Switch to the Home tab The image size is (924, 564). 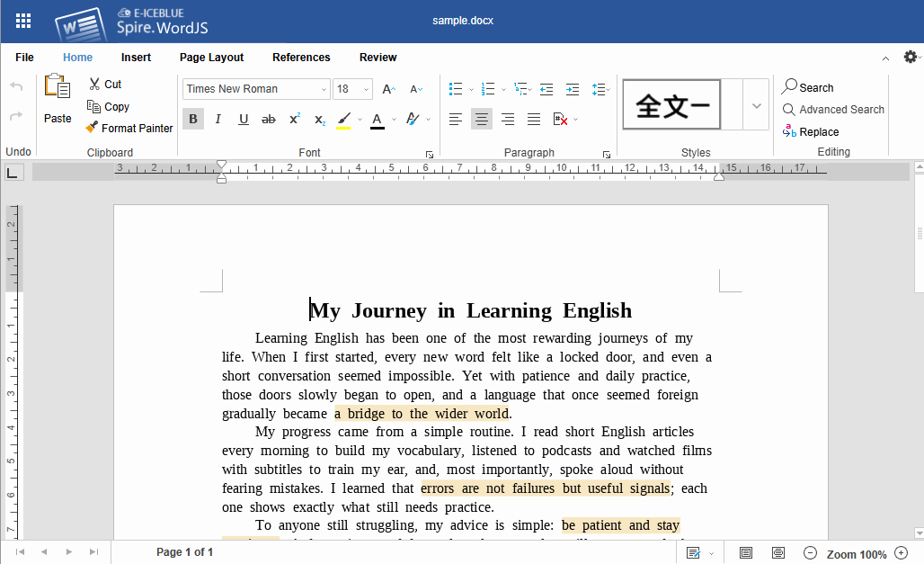click(x=78, y=58)
